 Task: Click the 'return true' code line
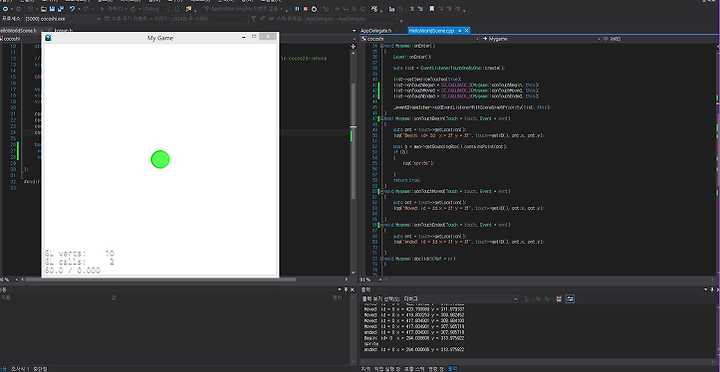pos(406,180)
